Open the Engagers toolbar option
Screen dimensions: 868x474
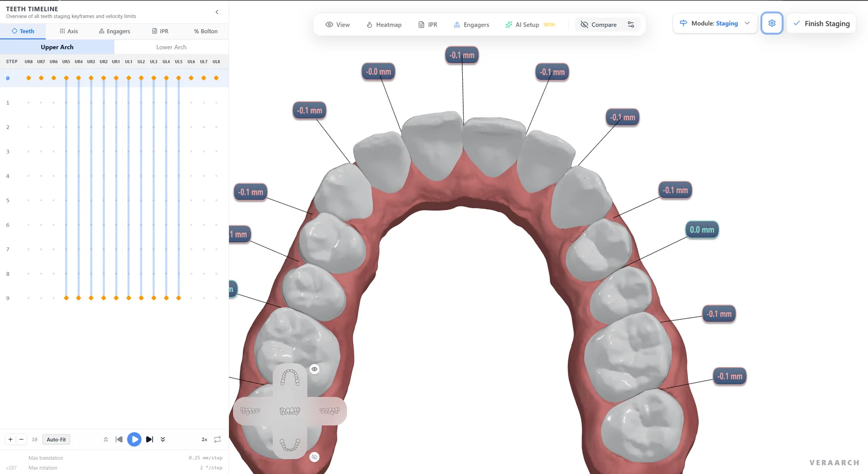pyautogui.click(x=471, y=24)
